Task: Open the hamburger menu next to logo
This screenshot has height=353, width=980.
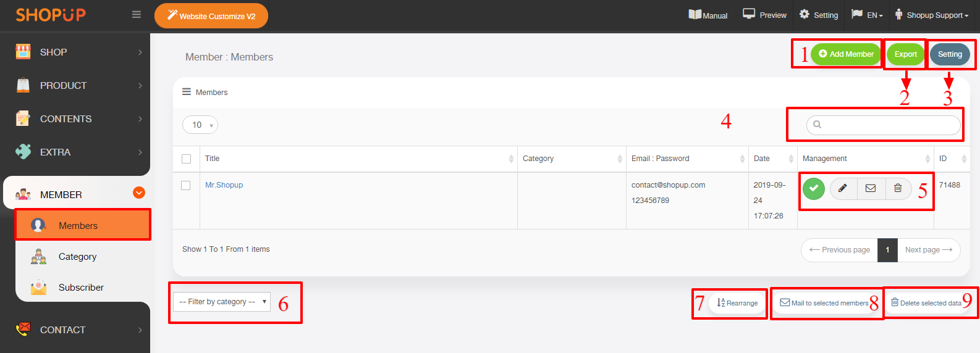Action: point(137,15)
